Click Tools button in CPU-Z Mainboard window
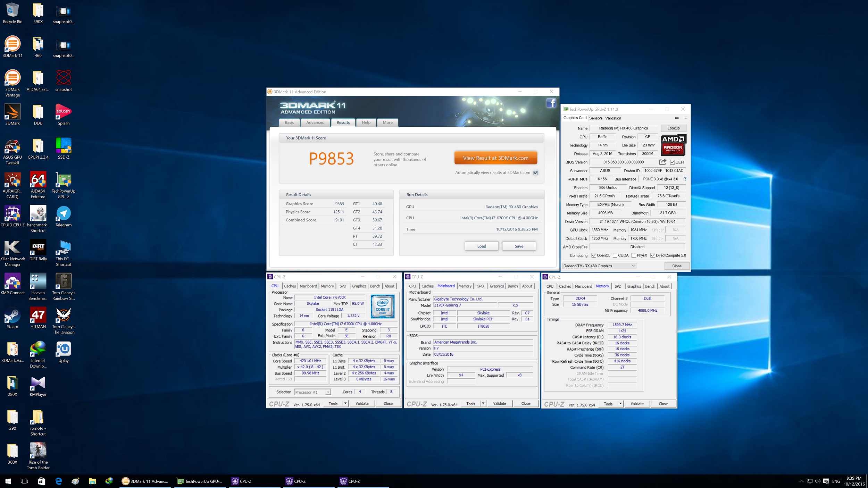This screenshot has height=488, width=868. [470, 403]
